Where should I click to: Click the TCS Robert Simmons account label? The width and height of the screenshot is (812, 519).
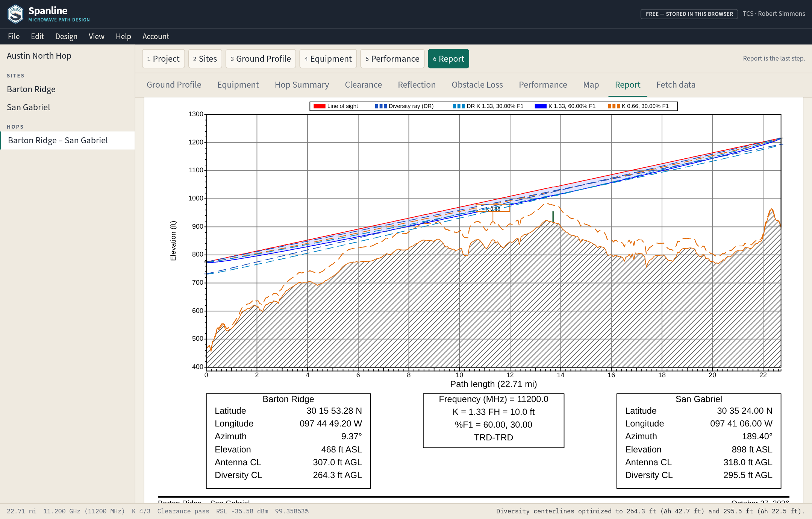tap(774, 14)
